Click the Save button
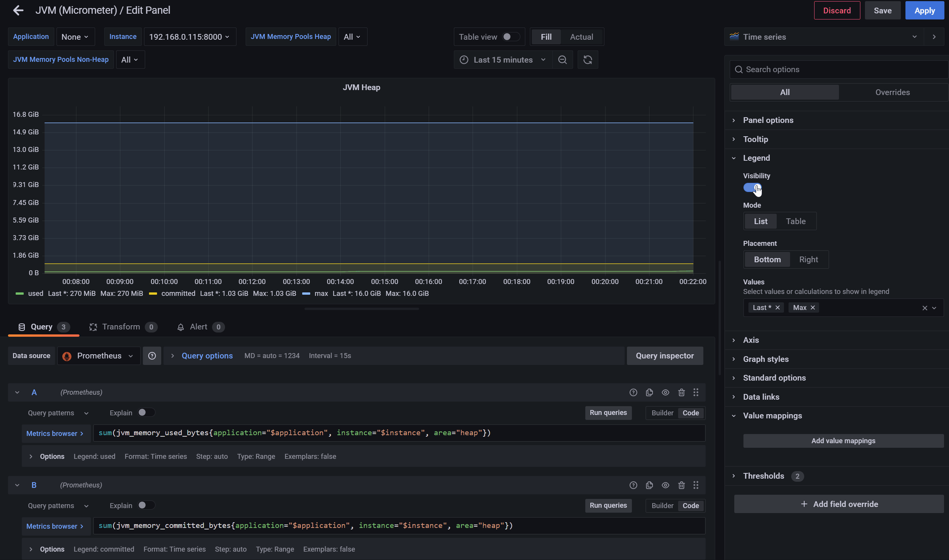Viewport: 949px width, 560px height. point(882,10)
